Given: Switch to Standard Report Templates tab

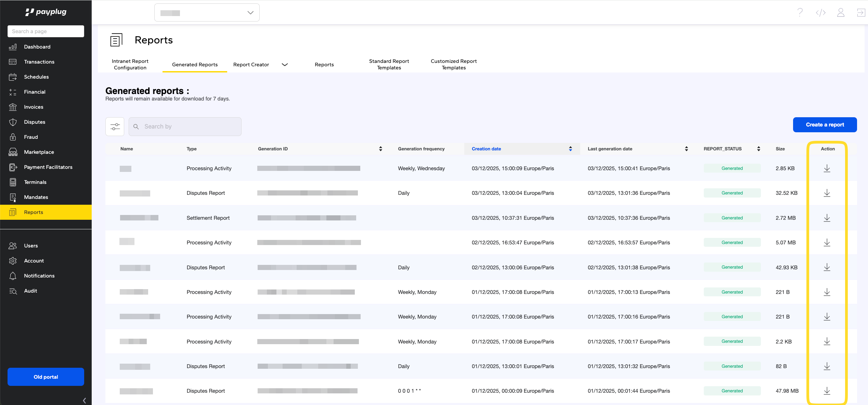Looking at the screenshot, I should [389, 64].
